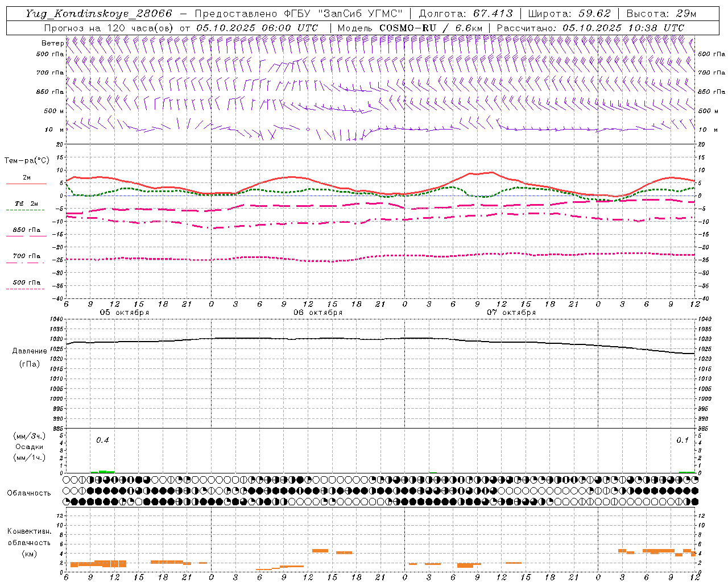Click the 07 октября date label

coord(511,313)
